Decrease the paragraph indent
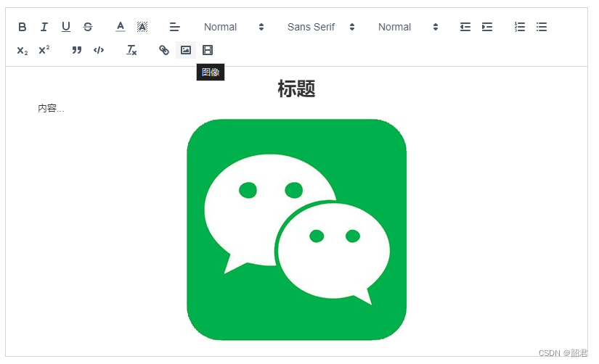 (465, 27)
